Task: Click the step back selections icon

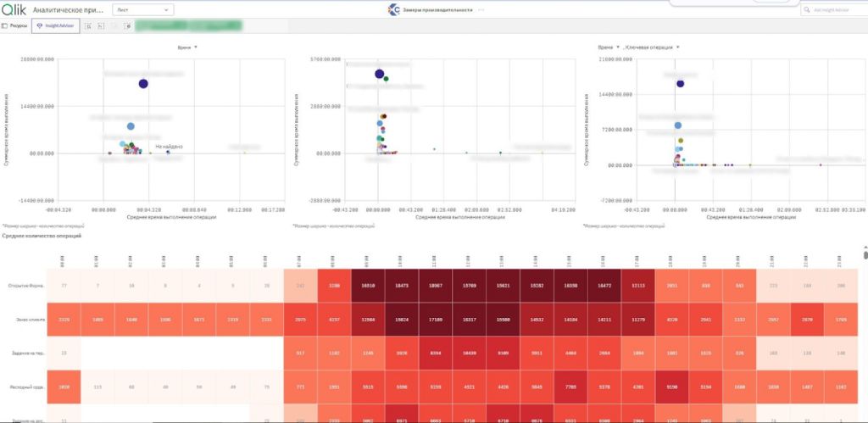Action: click(x=99, y=26)
